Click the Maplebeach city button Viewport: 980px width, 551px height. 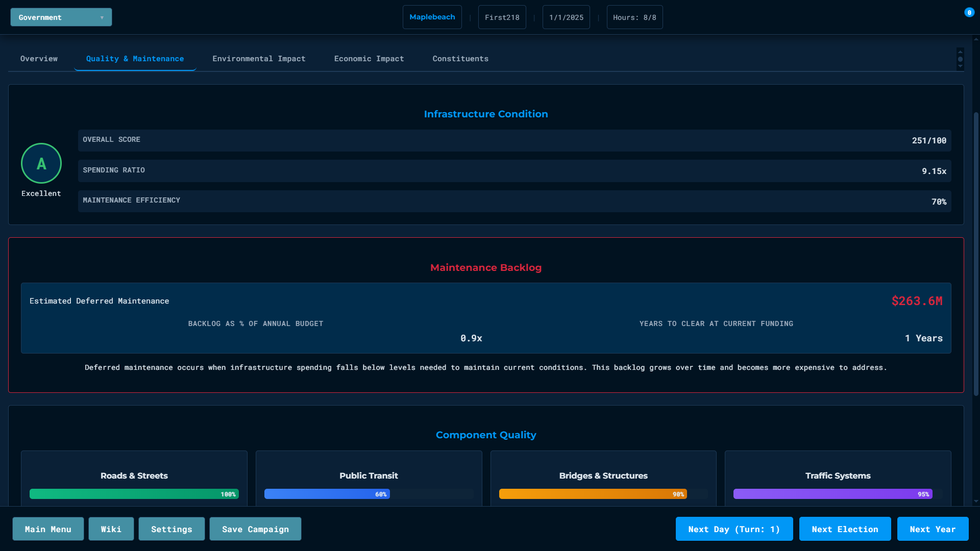pos(432,17)
